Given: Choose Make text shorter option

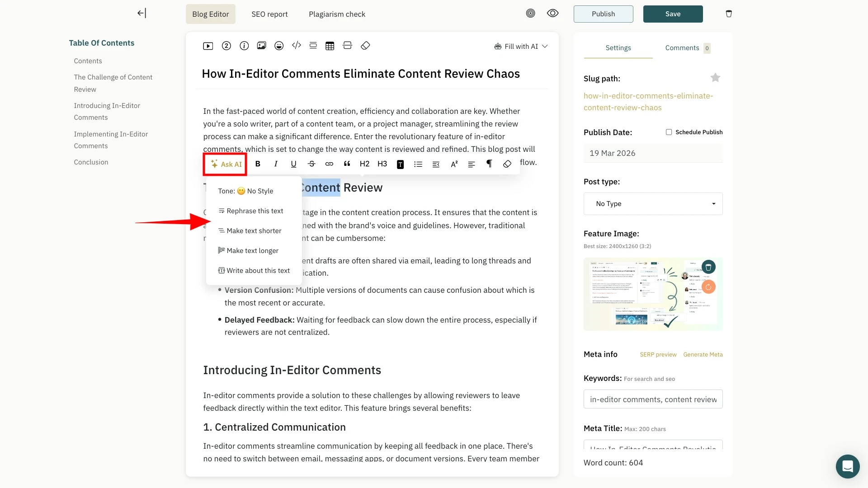Looking at the screenshot, I should tap(254, 231).
